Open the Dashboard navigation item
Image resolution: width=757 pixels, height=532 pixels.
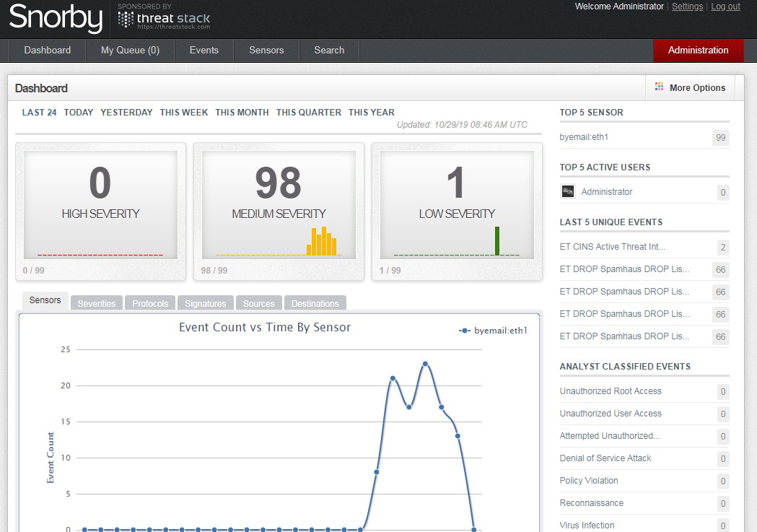click(48, 51)
